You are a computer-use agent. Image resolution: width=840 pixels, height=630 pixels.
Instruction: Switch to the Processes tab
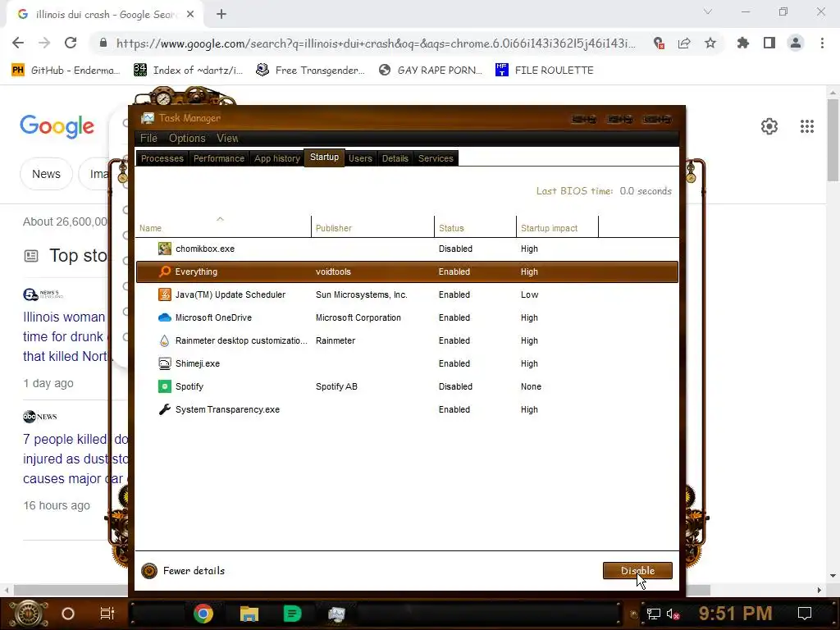coord(162,158)
